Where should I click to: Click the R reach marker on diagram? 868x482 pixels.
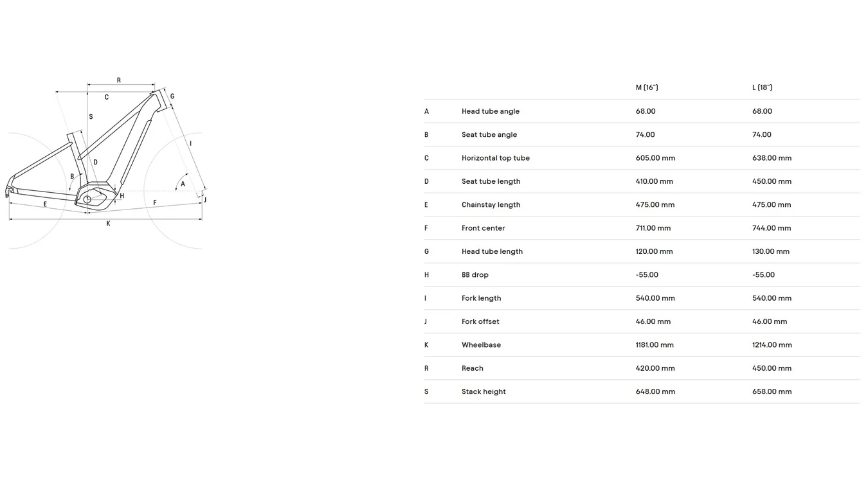[119, 80]
